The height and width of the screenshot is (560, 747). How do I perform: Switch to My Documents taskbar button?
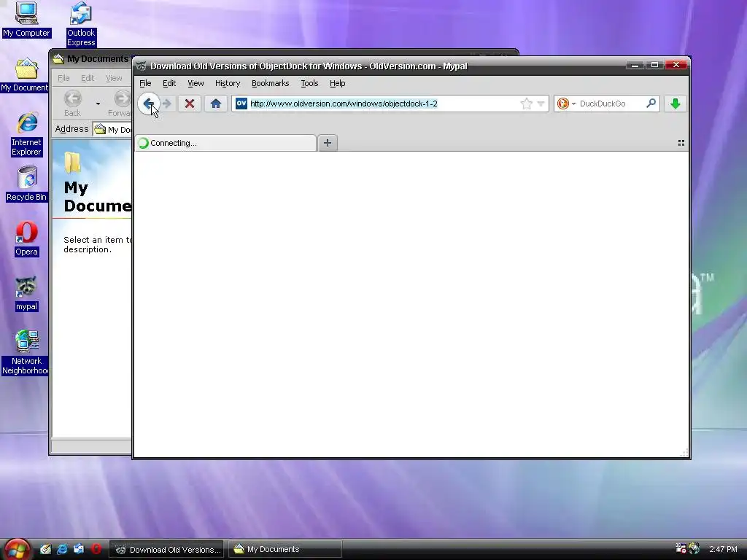click(x=285, y=550)
